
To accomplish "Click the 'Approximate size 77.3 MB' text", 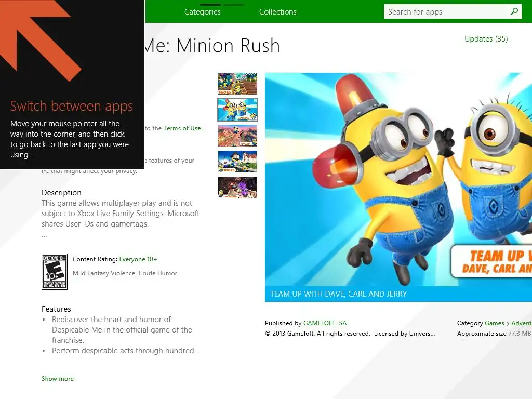I will tap(494, 334).
